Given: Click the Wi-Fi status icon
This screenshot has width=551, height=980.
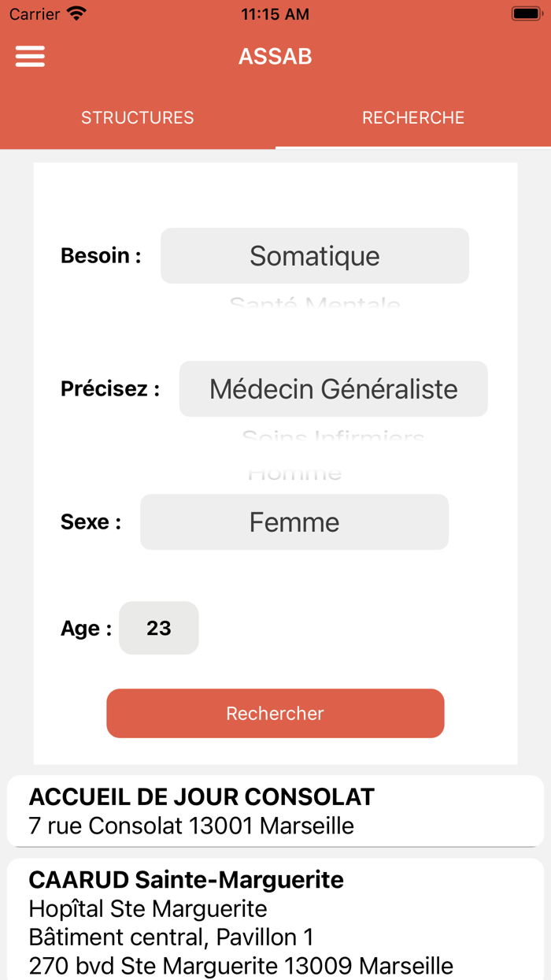Looking at the screenshot, I should coord(76,14).
